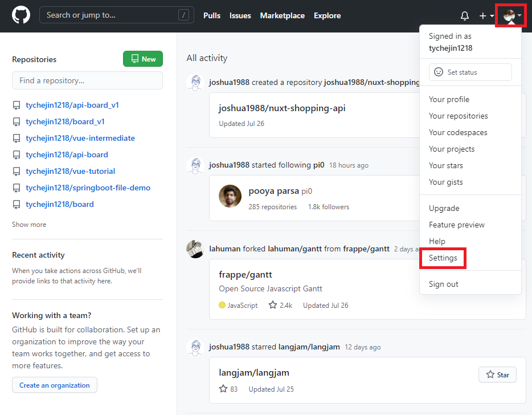
Task: Click tychejin1218 username in user menu
Action: (451, 48)
